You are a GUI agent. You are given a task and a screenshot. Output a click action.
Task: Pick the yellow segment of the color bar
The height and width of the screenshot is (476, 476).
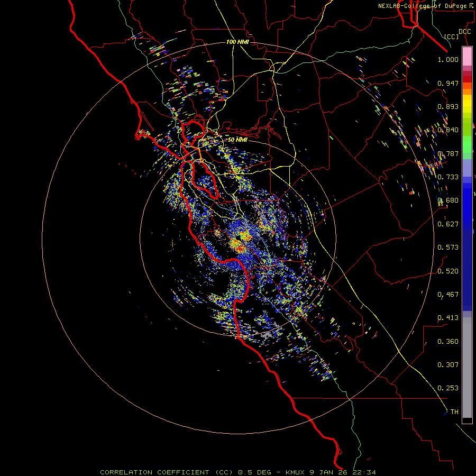[x=467, y=104]
